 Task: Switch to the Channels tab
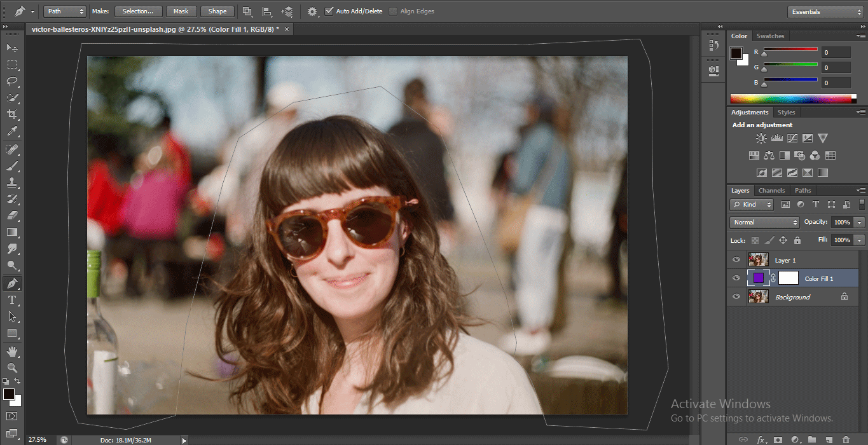click(x=771, y=191)
